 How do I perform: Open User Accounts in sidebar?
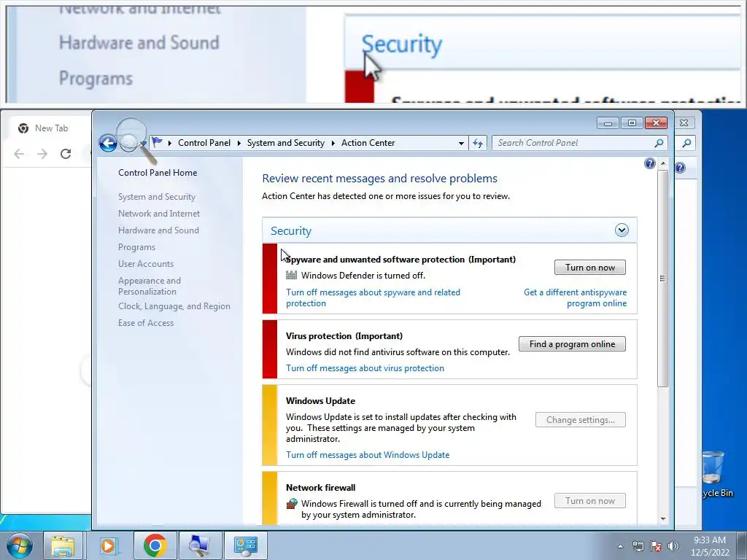tap(146, 264)
